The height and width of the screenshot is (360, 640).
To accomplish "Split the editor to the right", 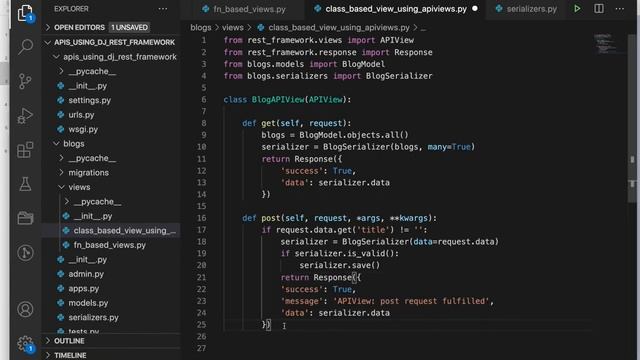I will 599,9.
